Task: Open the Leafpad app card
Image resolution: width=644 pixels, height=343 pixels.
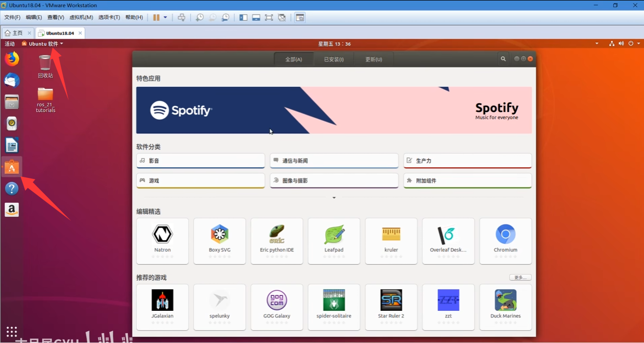Action: point(334,241)
